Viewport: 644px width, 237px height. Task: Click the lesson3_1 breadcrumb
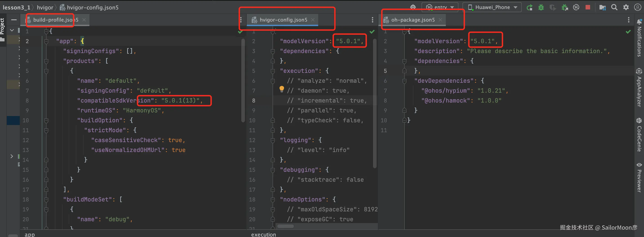[16, 7]
